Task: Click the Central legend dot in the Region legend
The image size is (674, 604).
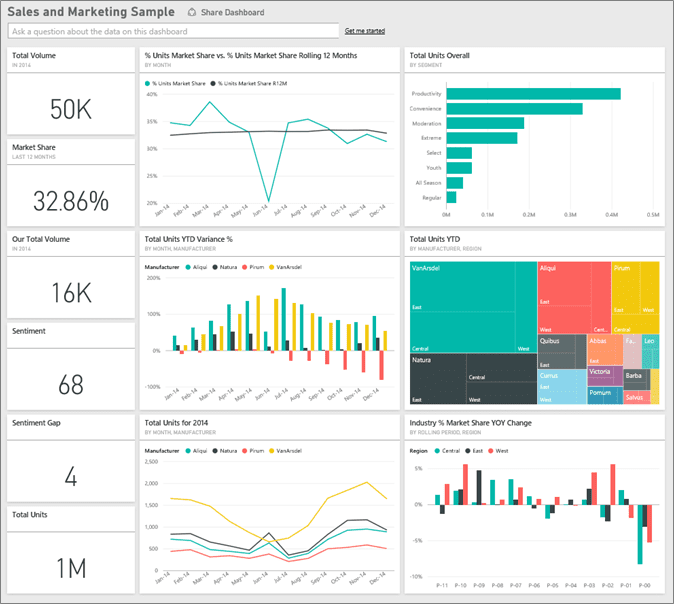Action: pos(437,451)
